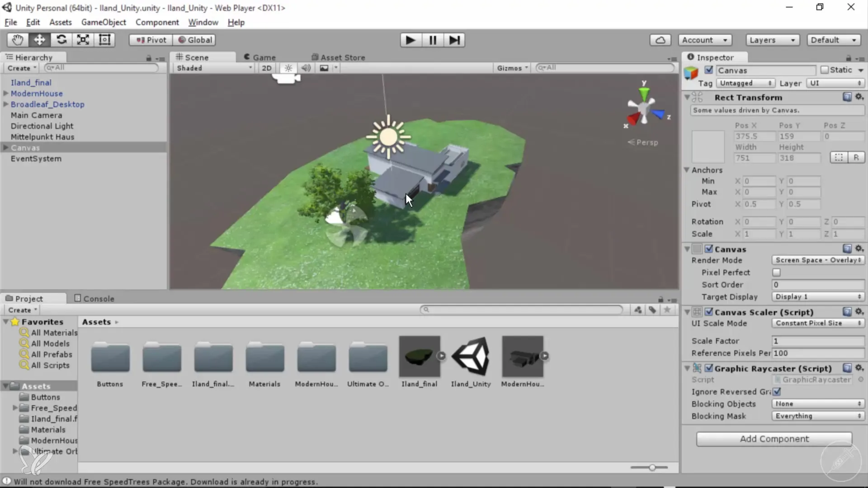Viewport: 868px width, 488px height.
Task: Enable the Pixel Perfect checkbox
Action: coord(776,272)
